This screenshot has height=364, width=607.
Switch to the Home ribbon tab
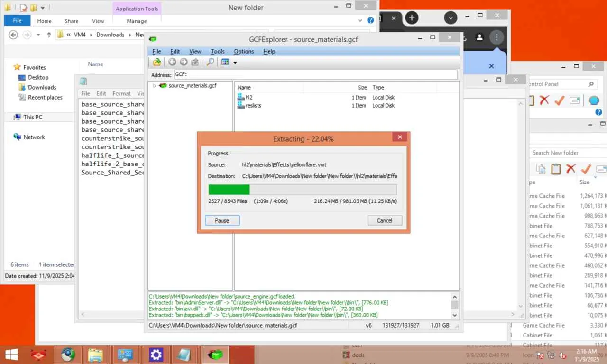coord(44,21)
